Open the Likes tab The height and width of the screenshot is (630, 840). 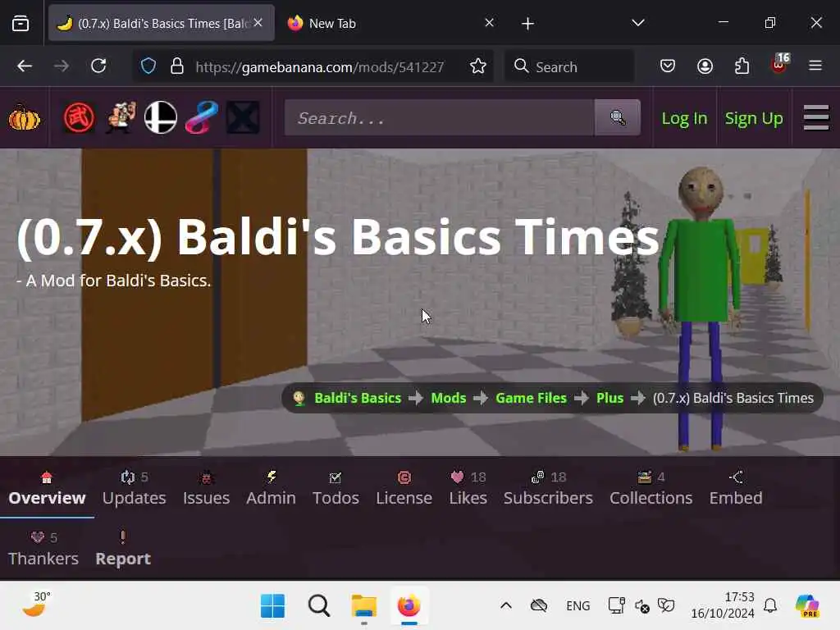pos(468,489)
